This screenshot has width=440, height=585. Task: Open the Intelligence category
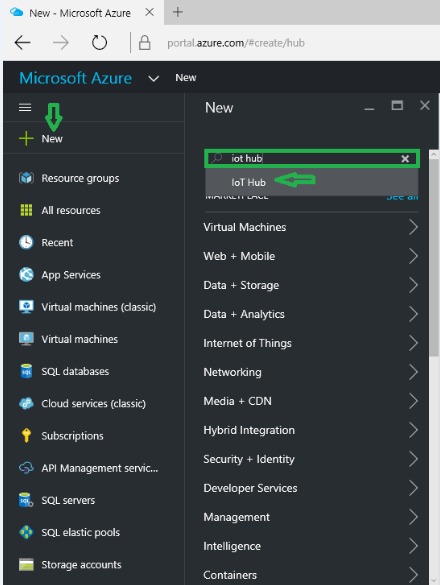click(311, 546)
